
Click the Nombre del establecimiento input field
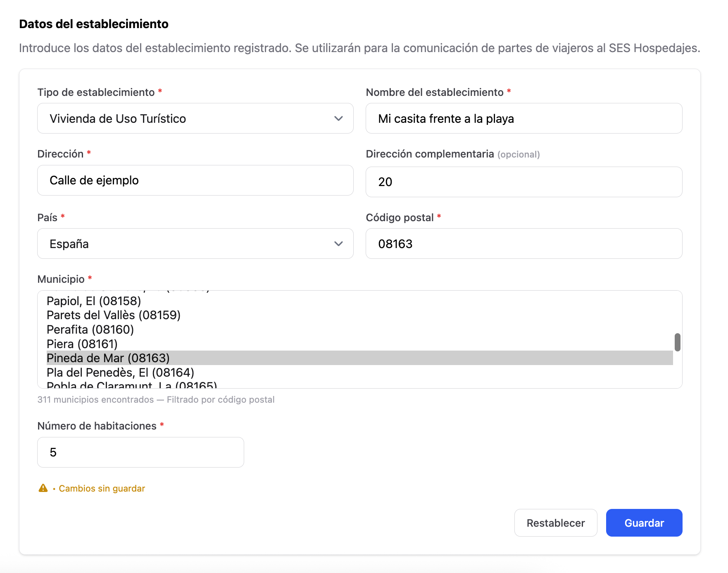pos(524,118)
